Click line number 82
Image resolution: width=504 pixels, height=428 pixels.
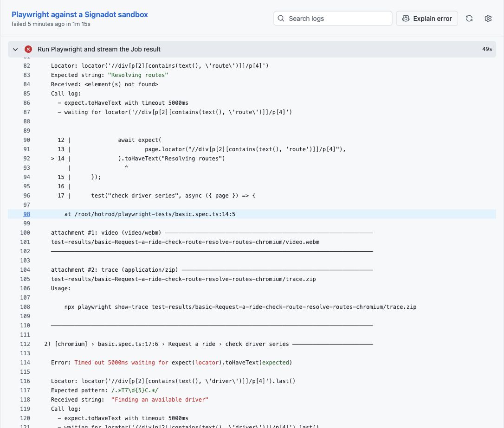click(26, 66)
